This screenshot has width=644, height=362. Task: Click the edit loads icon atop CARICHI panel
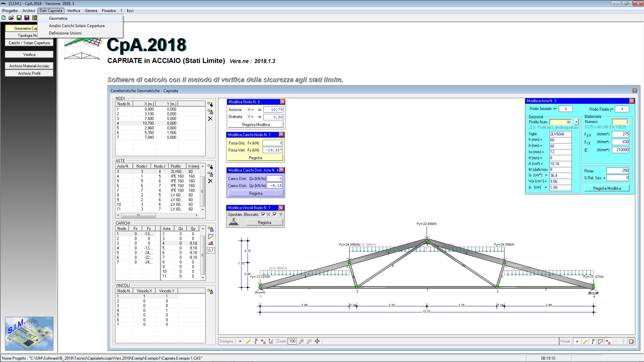tap(211, 229)
